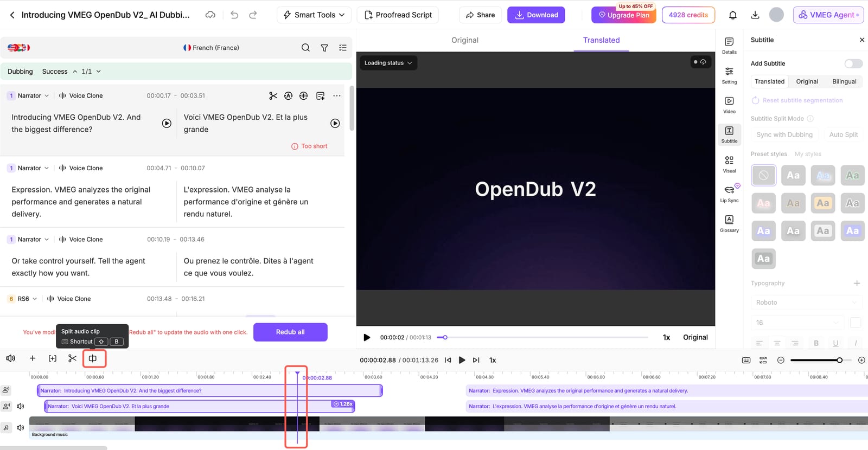Open the Share button
The height and width of the screenshot is (450, 868).
pyautogui.click(x=480, y=15)
